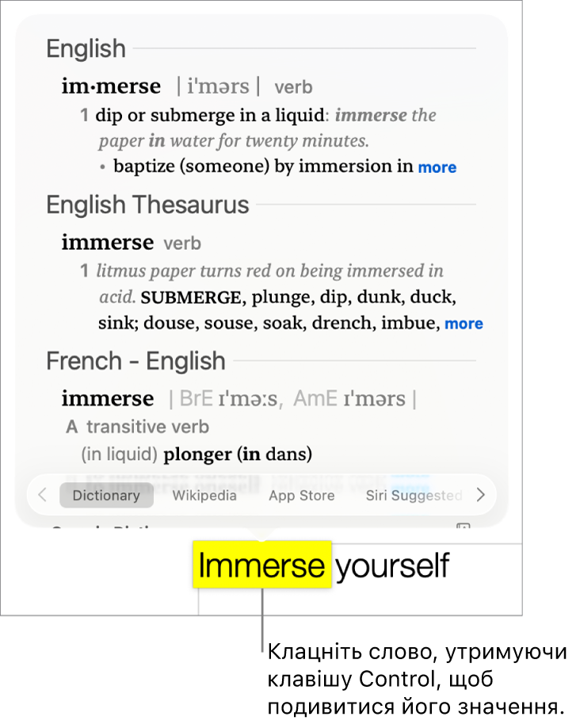Click the 'im·merse' English headword
The height and width of the screenshot is (728, 580).
[111, 86]
